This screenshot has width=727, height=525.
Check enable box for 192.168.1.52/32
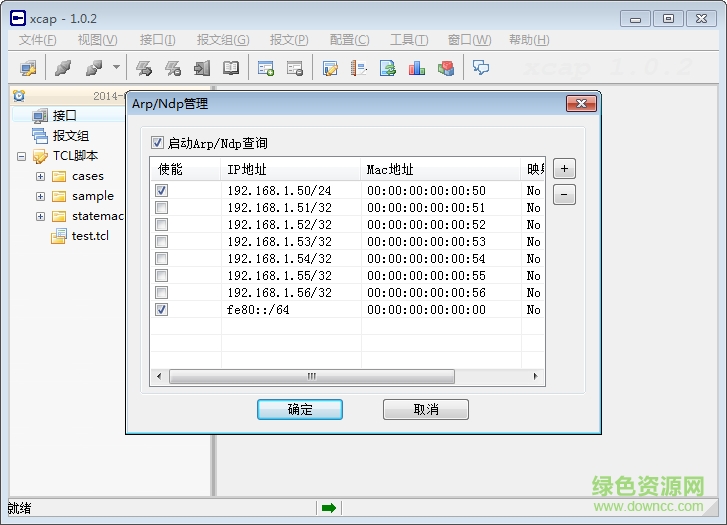coord(161,224)
